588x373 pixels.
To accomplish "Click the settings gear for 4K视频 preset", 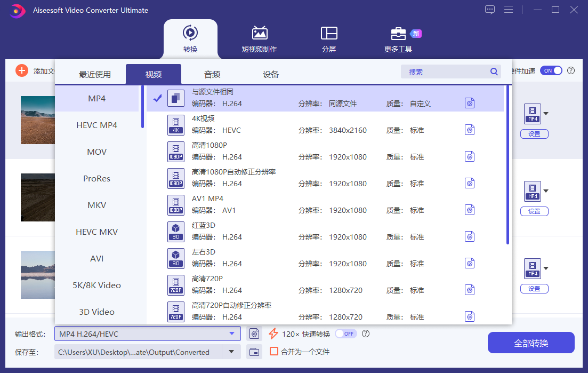I will click(x=469, y=130).
